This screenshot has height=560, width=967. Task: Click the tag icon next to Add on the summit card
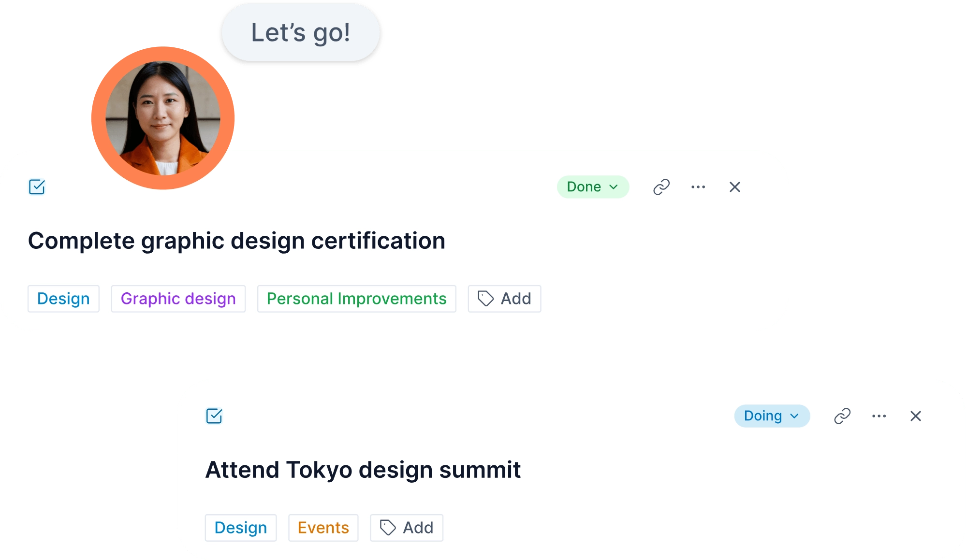[387, 528]
